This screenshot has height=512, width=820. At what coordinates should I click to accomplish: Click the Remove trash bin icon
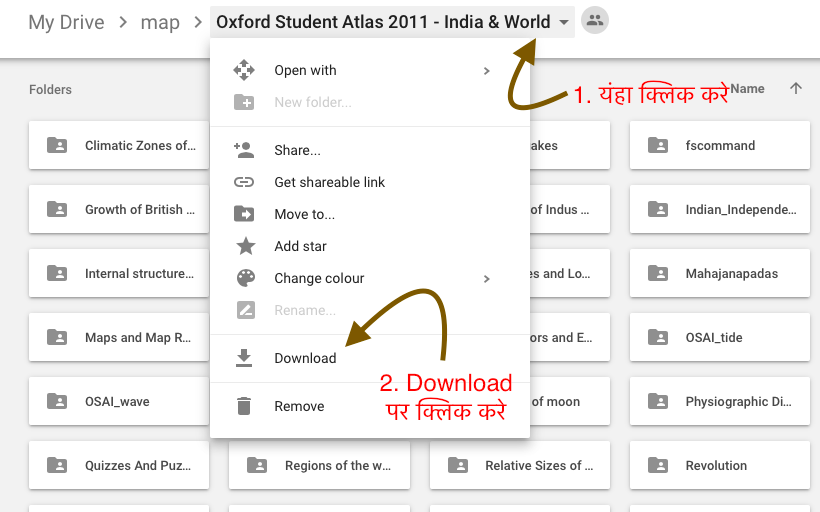click(x=244, y=406)
